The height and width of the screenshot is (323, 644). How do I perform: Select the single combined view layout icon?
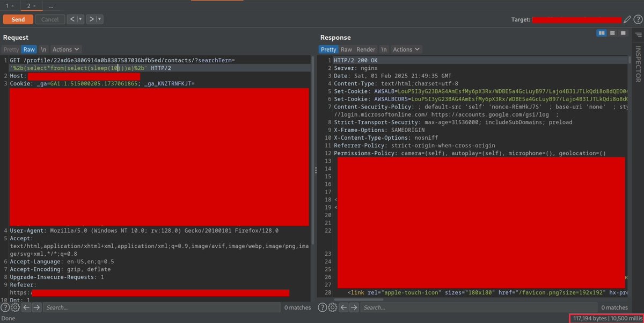point(623,33)
